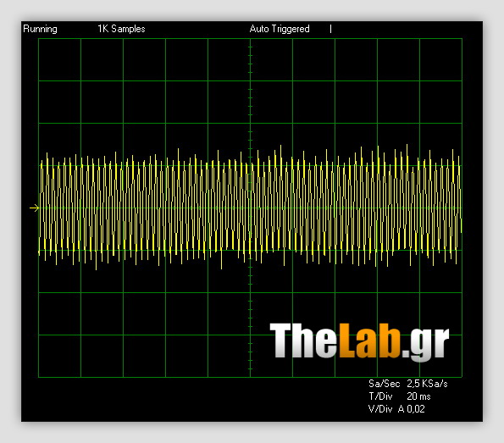The width and height of the screenshot is (504, 443).
Task: Click the T/Div label
Action: tap(380, 396)
